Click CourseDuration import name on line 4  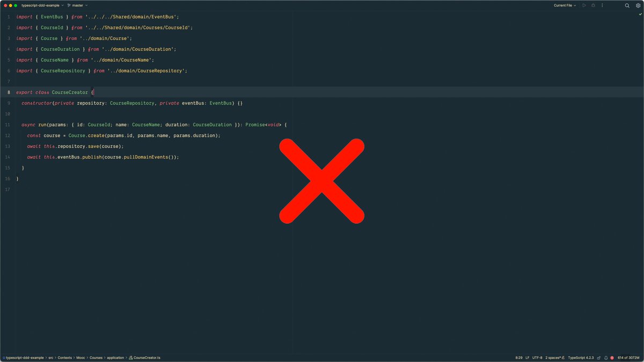(x=60, y=49)
